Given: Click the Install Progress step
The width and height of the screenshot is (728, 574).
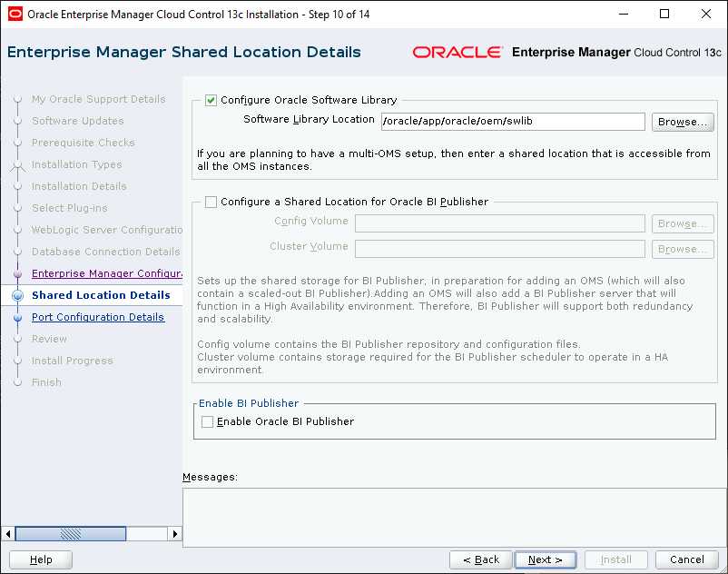Looking at the screenshot, I should [x=73, y=361].
